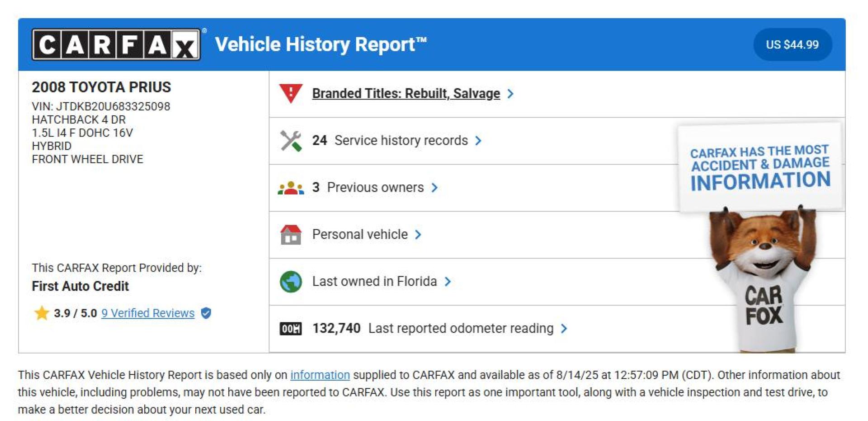
Task: Follow the information link in the disclaimer
Action: point(320,375)
